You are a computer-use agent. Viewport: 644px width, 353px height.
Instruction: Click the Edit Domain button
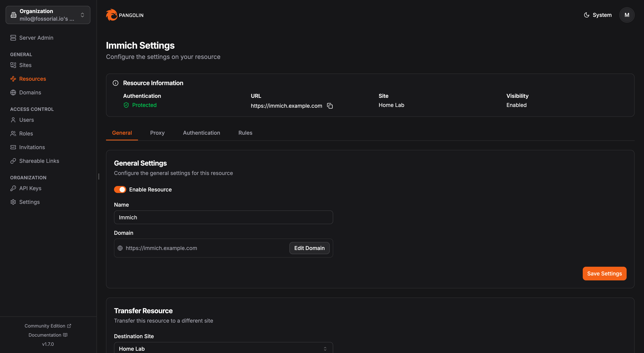[309, 248]
